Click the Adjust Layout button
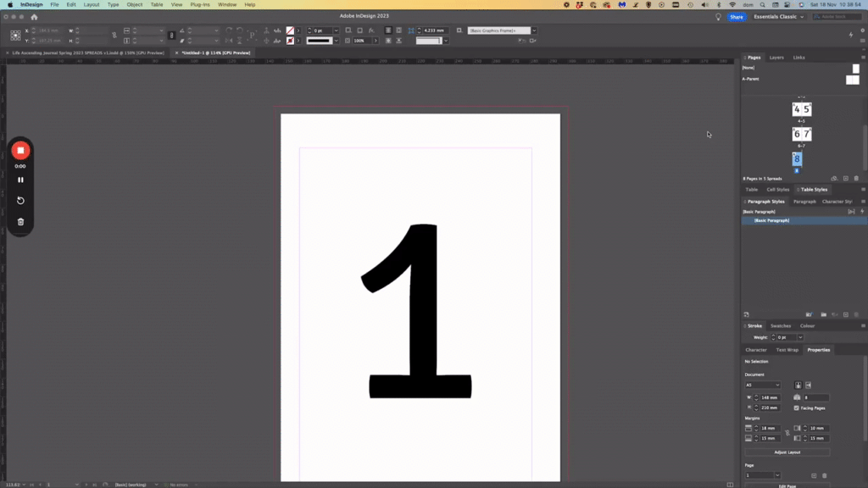The image size is (868, 488). point(787,452)
